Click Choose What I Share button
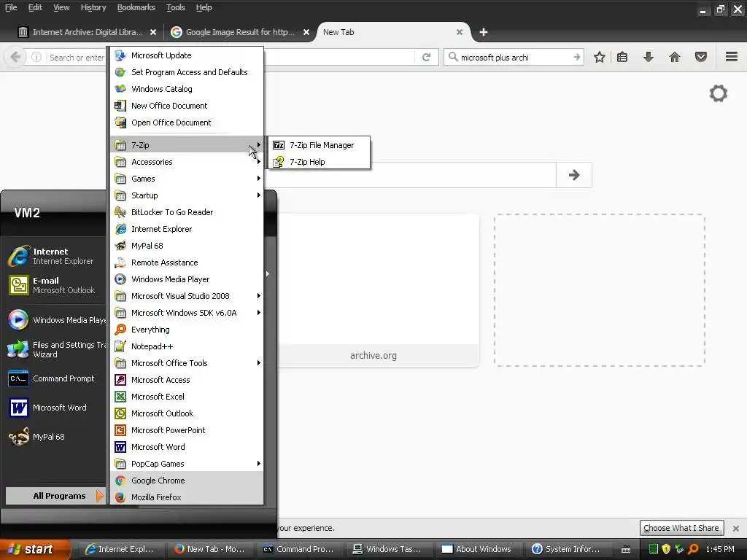 point(681,528)
